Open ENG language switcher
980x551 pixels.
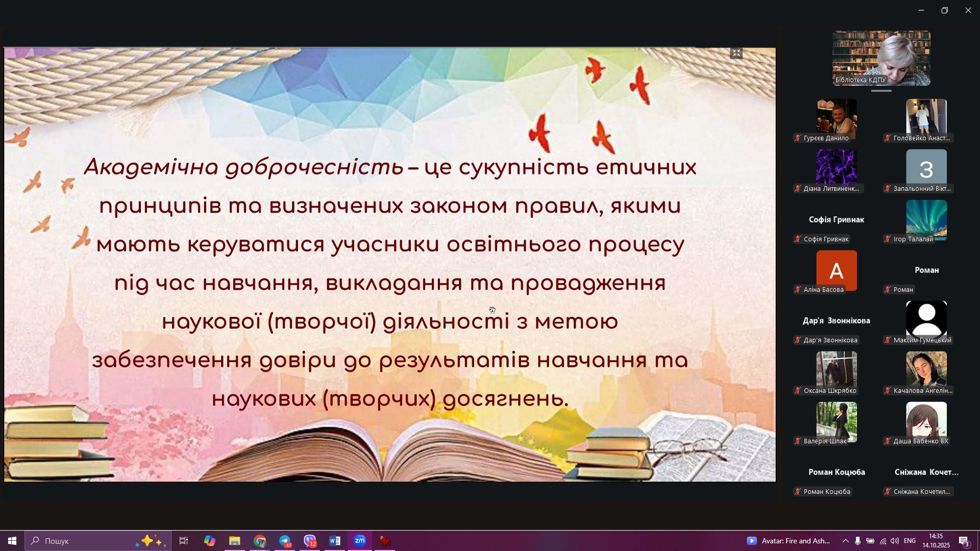pos(910,541)
